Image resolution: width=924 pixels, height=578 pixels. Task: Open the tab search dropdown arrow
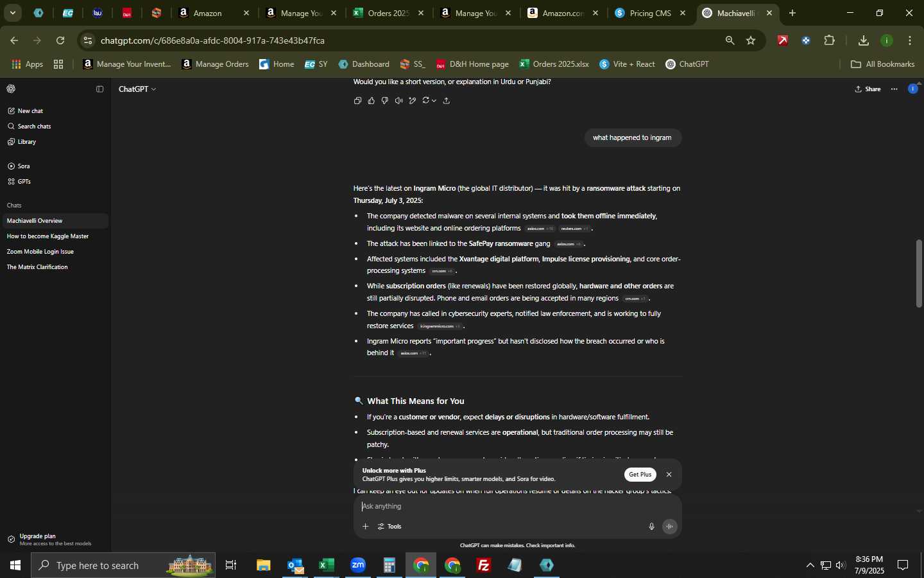(12, 13)
